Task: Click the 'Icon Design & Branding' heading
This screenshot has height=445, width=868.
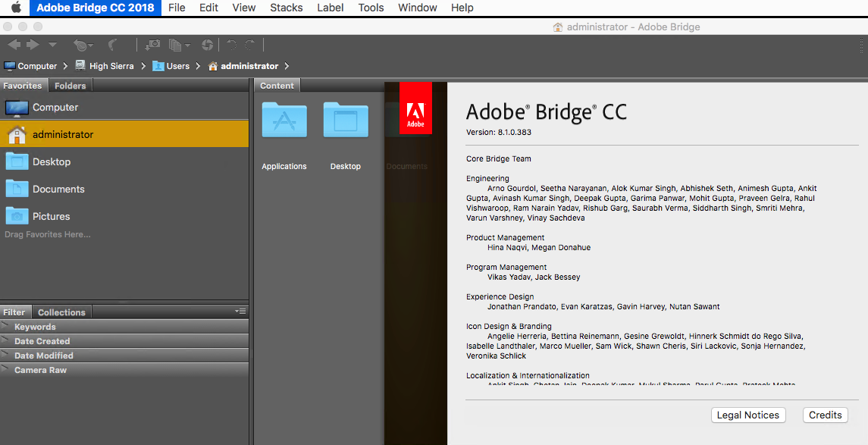Action: coord(509,327)
